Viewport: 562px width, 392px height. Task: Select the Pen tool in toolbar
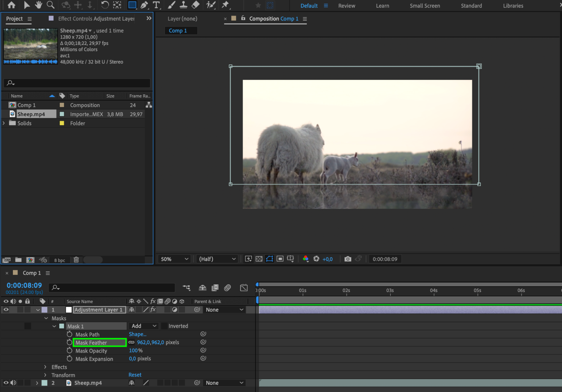pyautogui.click(x=144, y=5)
